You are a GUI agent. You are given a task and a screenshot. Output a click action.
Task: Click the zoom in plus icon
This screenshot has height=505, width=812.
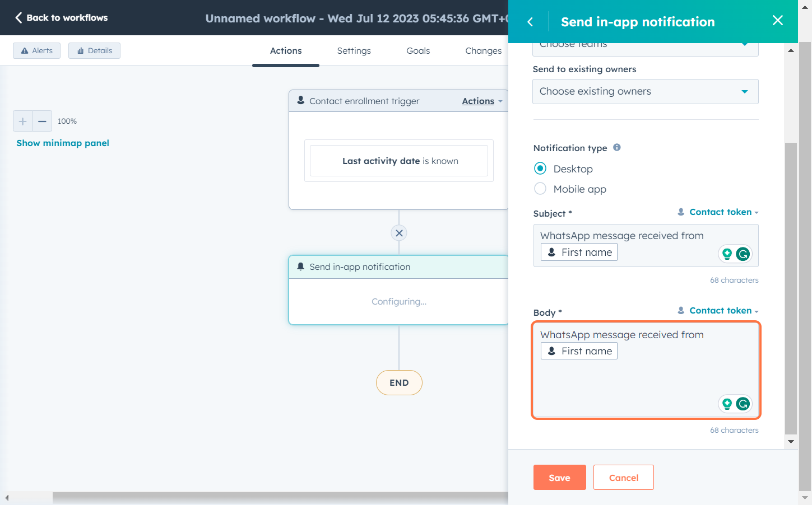(22, 121)
